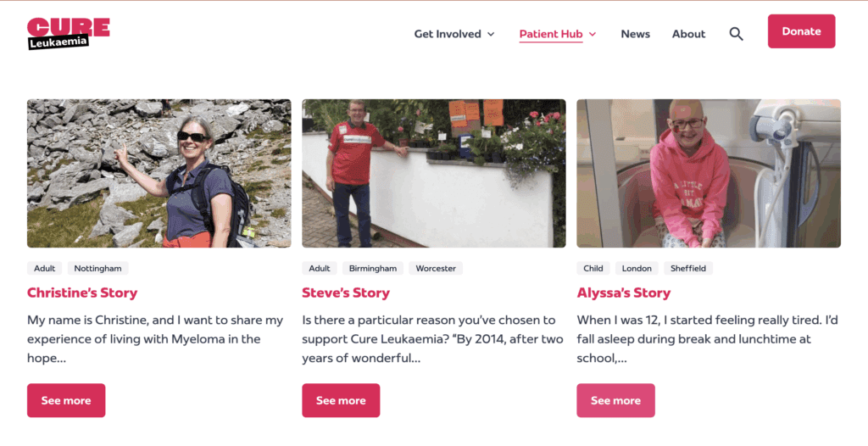Open Alyssa's Story photo thumbnail
This screenshot has width=868, height=446.
pyautogui.click(x=708, y=173)
